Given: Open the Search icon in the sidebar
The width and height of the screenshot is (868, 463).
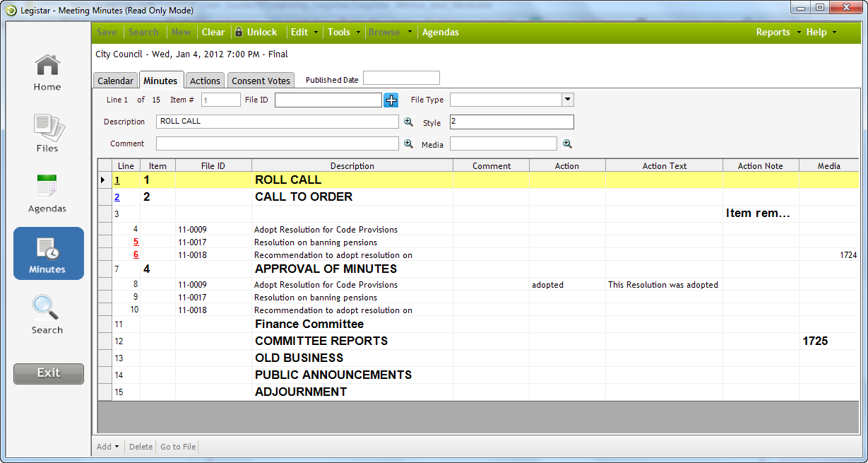Looking at the screenshot, I should tap(47, 313).
